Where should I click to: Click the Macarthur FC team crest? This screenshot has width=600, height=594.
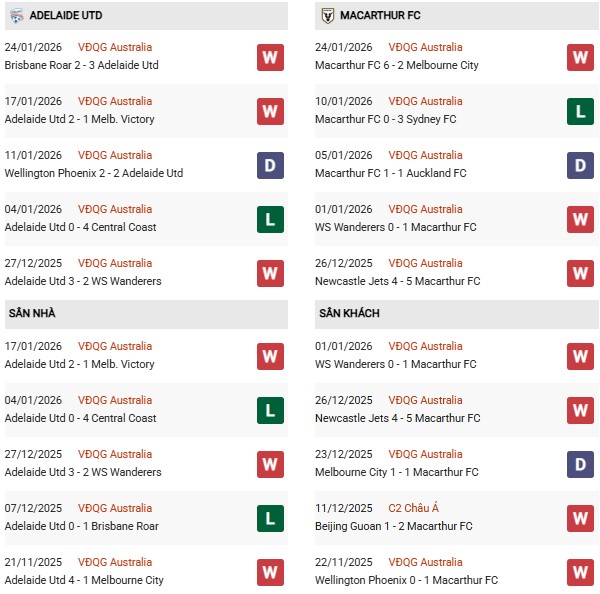(327, 16)
